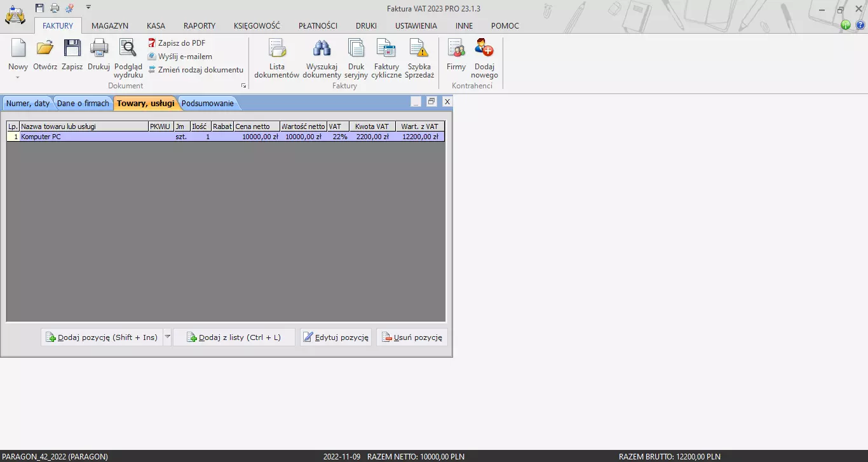Expand the dropdown arrow under Nowy
This screenshot has width=868, height=462.
point(18,78)
